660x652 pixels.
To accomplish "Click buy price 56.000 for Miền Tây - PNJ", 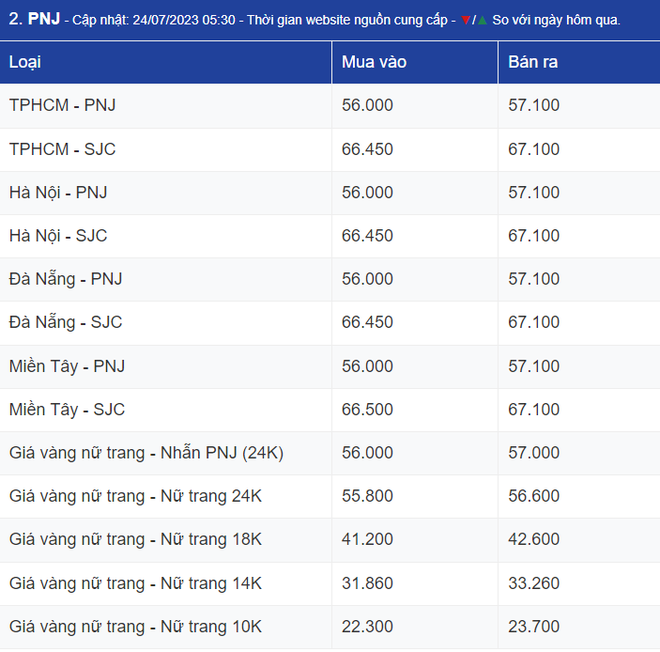I will [367, 367].
